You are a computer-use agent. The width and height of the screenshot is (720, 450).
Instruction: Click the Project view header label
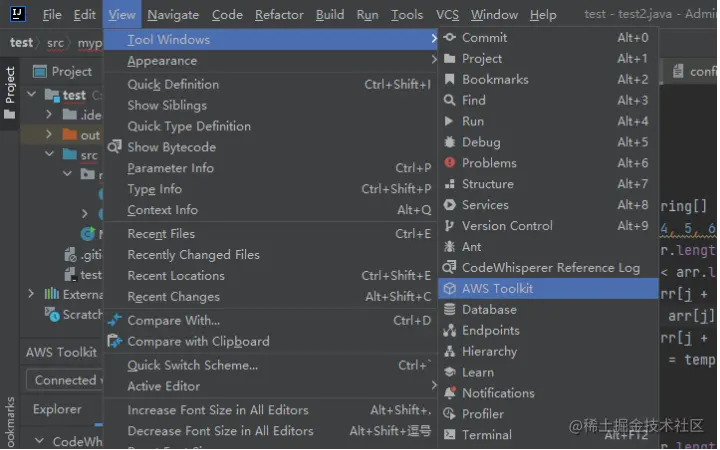pos(72,72)
